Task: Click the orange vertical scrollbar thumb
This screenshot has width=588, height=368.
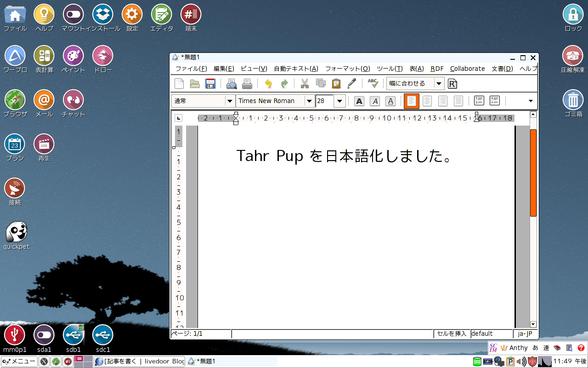Action: 533,172
